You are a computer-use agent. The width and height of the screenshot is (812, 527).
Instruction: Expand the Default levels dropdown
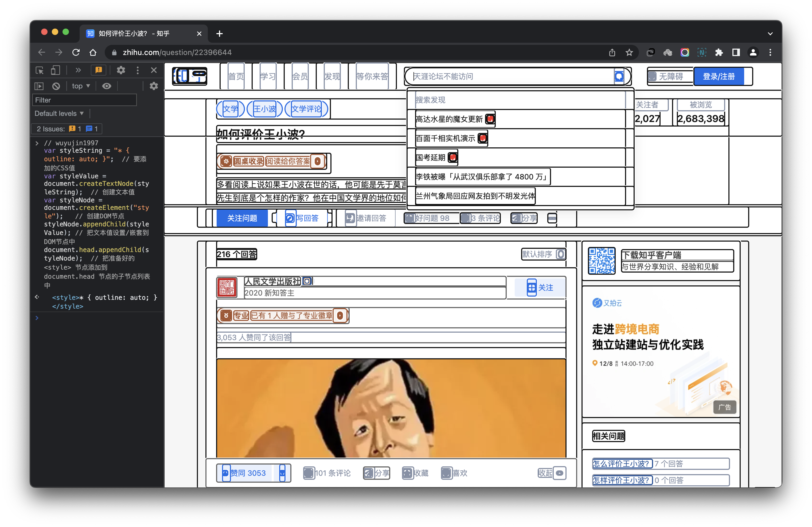tap(60, 113)
